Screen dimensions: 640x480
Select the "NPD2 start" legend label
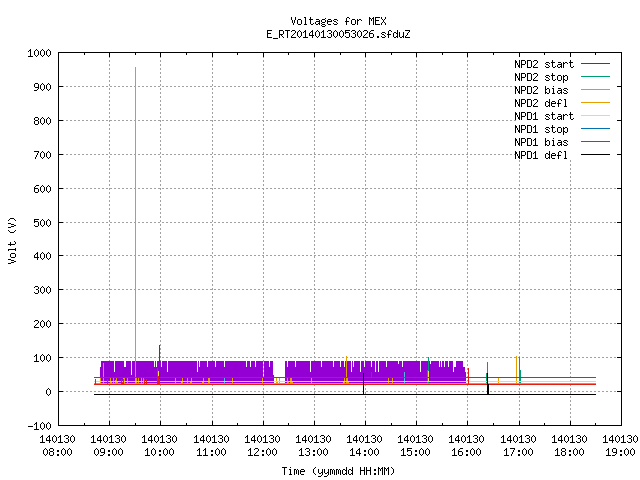click(x=544, y=64)
